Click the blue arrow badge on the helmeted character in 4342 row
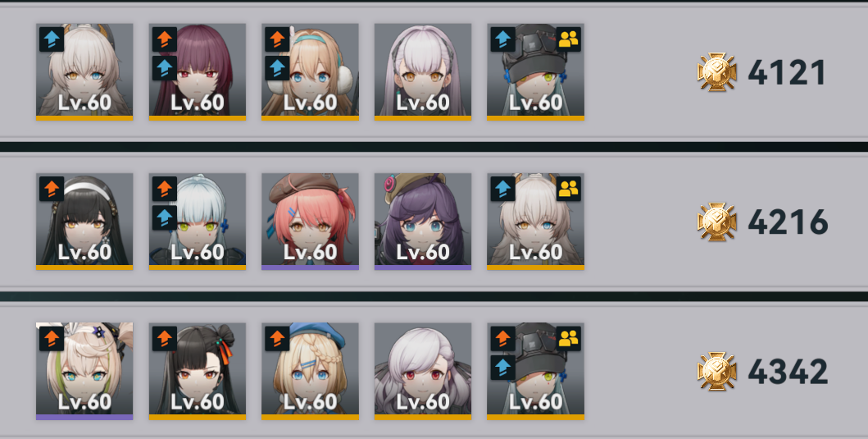868x439 pixels. click(x=502, y=368)
